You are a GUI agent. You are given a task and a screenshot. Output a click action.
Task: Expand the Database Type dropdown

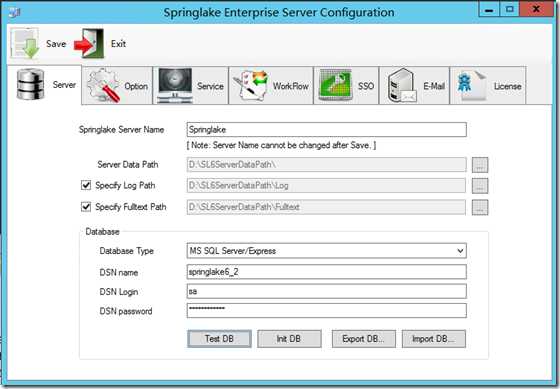[460, 251]
